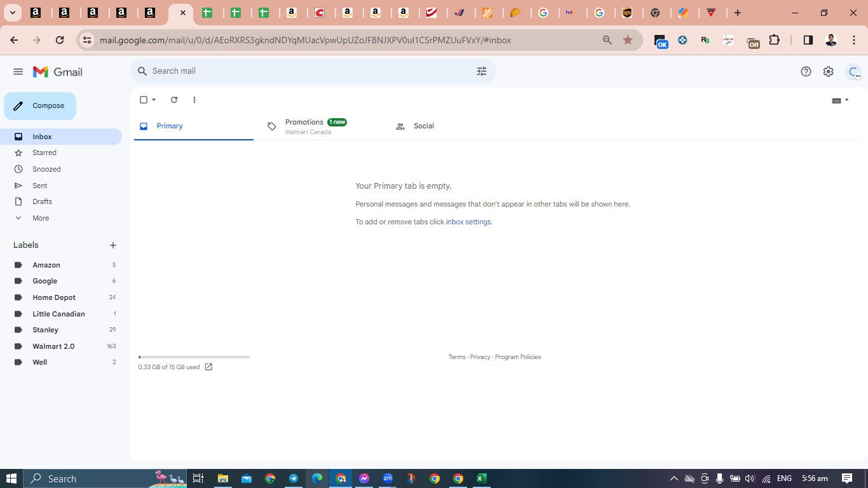Open the Inbox folder

coord(61,137)
